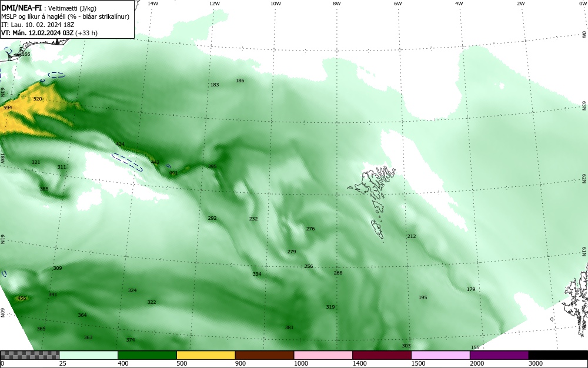Click the purple 2000–3000 legend swatch

click(x=499, y=355)
